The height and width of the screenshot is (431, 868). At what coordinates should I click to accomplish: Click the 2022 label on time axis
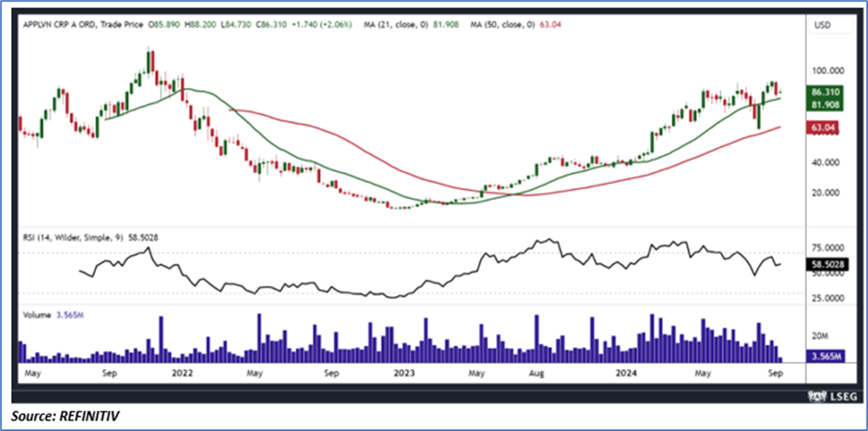[x=182, y=373]
